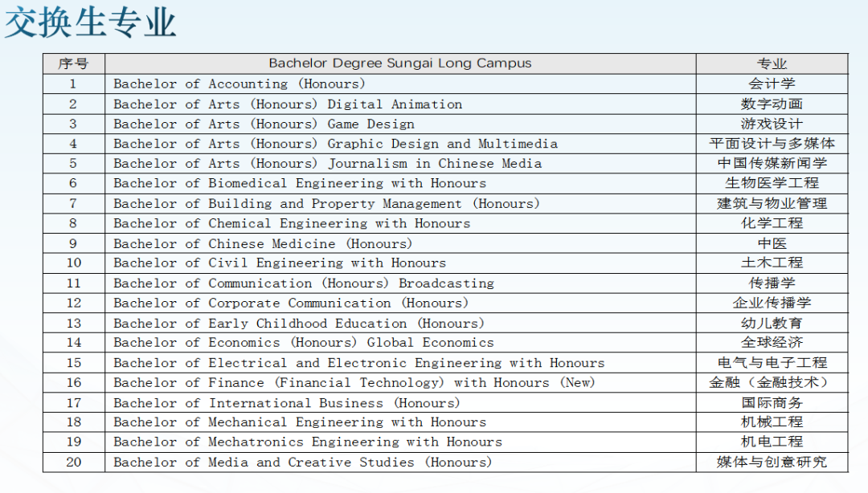Select Graphic Design and Multimedia row text
The height and width of the screenshot is (493, 868).
335,144
